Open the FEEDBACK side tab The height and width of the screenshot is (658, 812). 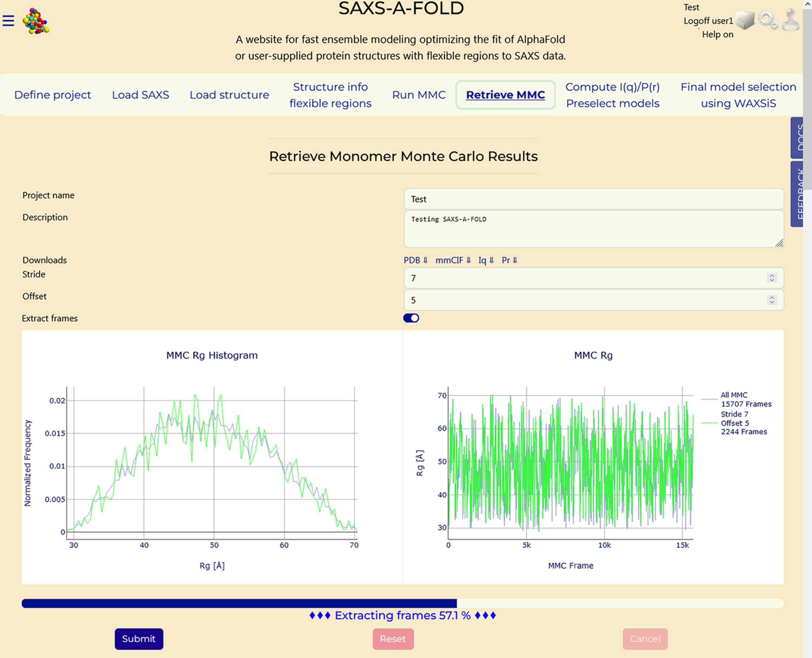797,194
